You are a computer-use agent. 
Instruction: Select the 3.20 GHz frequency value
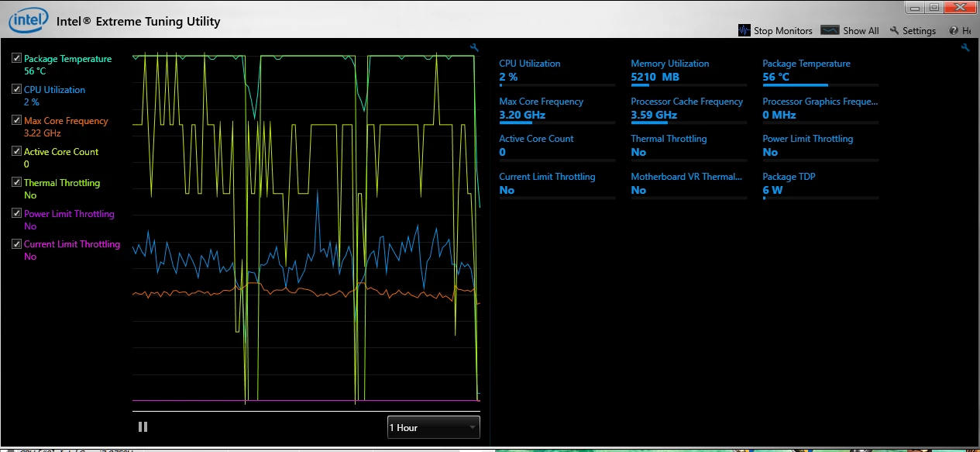(522, 115)
